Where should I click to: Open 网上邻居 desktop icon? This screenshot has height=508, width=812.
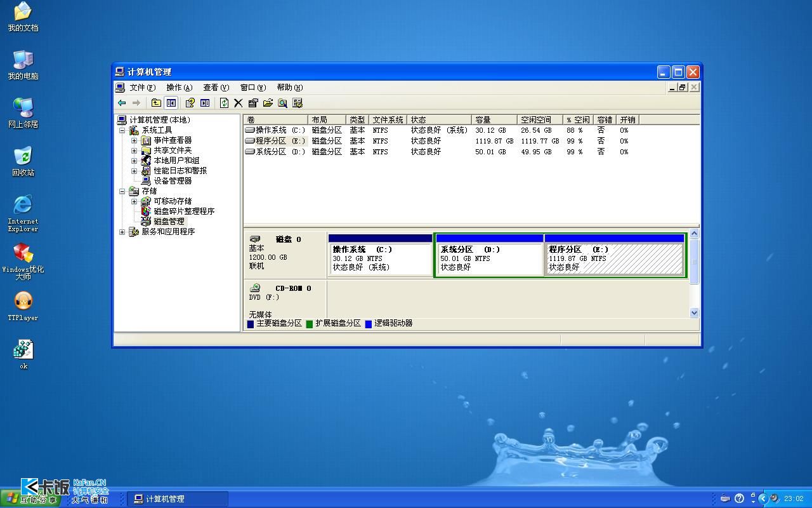click(x=23, y=114)
